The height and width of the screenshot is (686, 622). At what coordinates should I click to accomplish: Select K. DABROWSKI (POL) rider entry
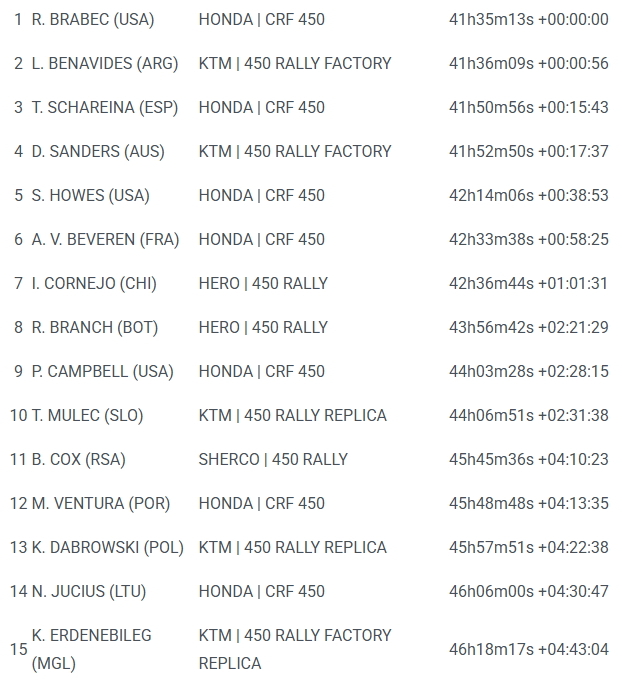[108, 548]
